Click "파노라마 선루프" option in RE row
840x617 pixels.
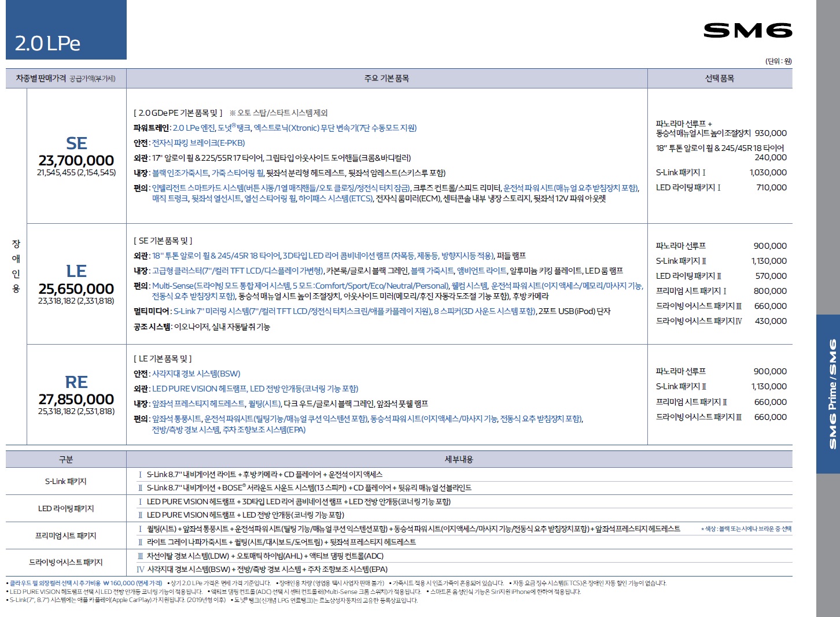pyautogui.click(x=681, y=371)
